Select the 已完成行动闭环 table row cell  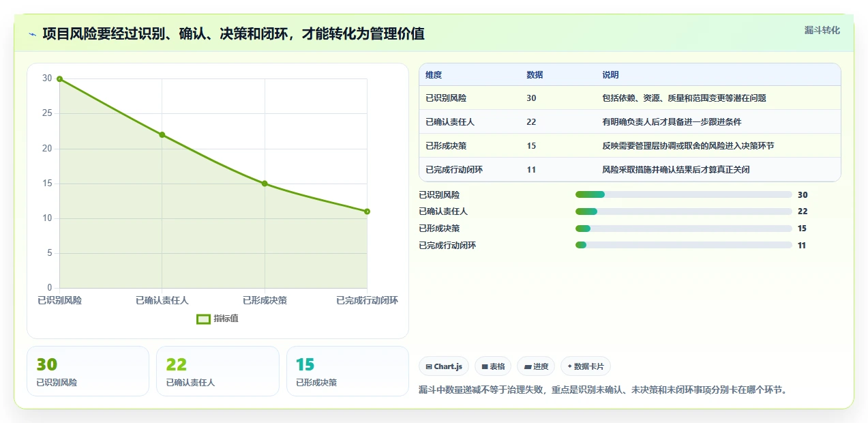454,170
